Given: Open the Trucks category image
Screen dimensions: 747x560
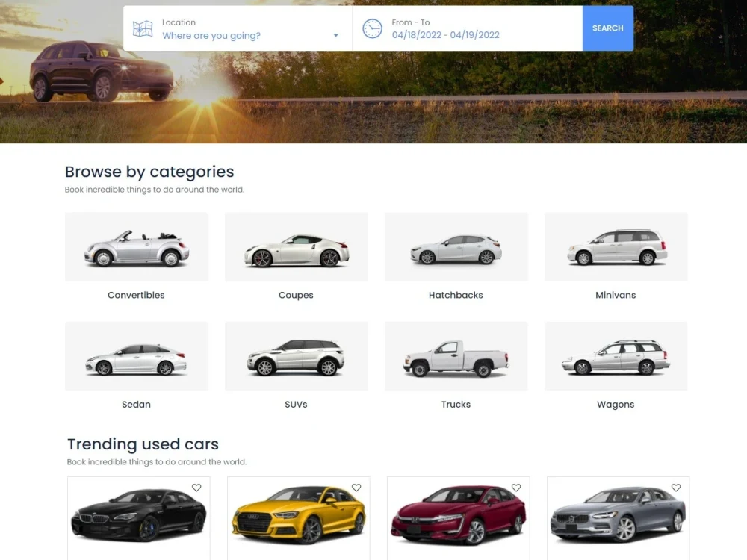Looking at the screenshot, I should pyautogui.click(x=456, y=356).
